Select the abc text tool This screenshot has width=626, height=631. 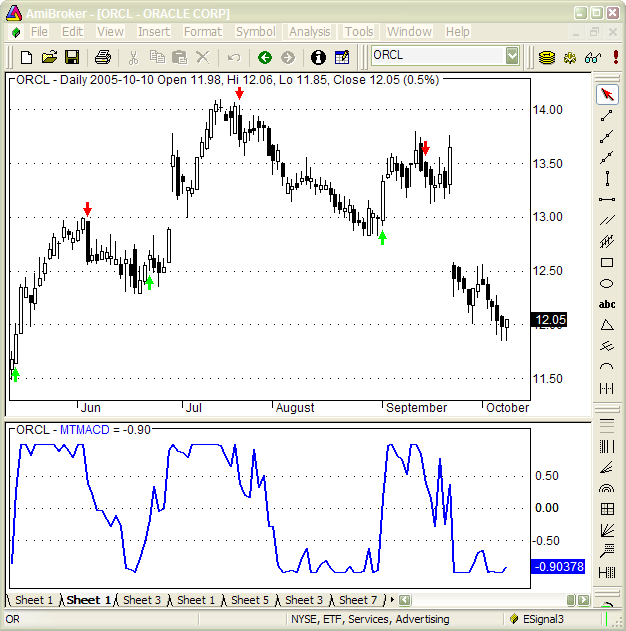[607, 304]
